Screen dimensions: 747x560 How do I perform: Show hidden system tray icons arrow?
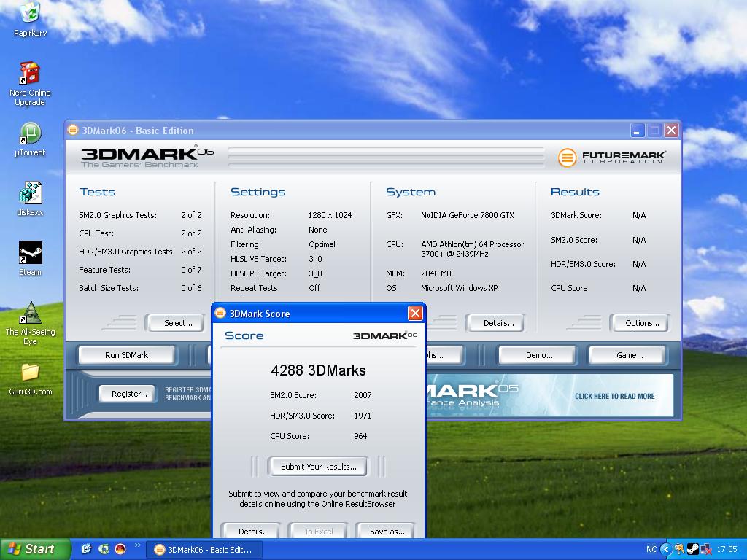(x=666, y=550)
